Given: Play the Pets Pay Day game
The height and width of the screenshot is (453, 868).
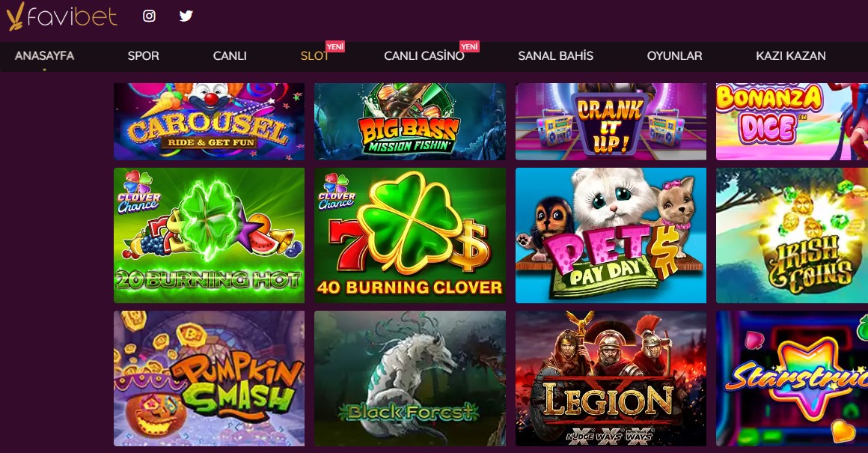Looking at the screenshot, I should pos(611,235).
